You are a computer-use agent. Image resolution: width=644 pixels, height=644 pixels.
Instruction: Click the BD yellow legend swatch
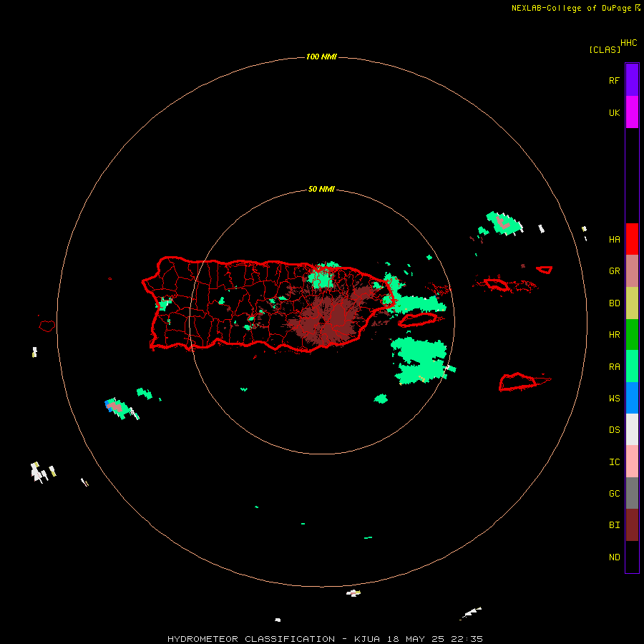coord(632,303)
